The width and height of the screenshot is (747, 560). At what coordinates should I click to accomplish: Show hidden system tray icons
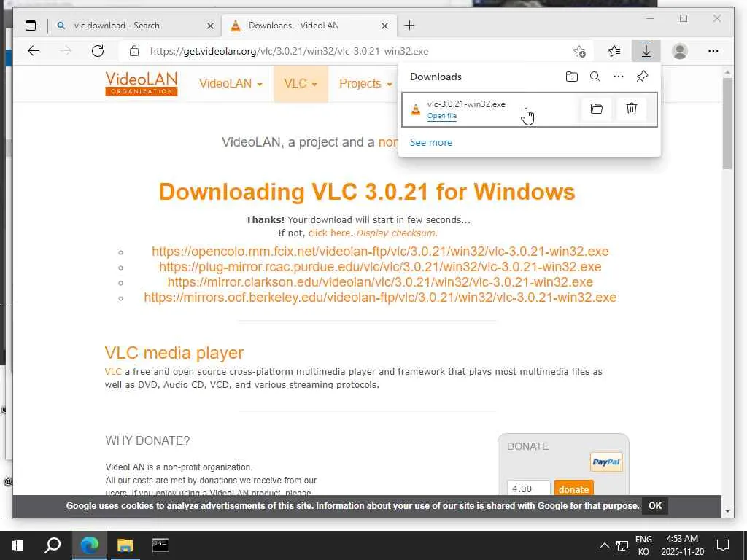pos(604,545)
